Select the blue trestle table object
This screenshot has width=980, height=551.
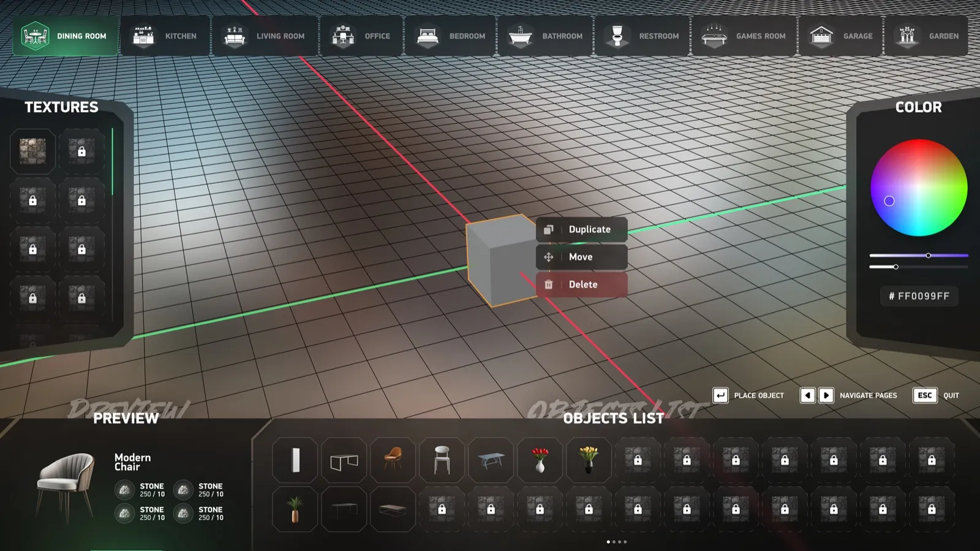coord(491,460)
